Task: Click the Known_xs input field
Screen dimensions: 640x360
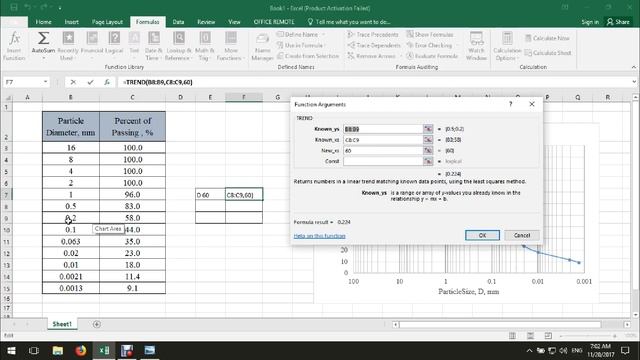Action: (x=383, y=140)
